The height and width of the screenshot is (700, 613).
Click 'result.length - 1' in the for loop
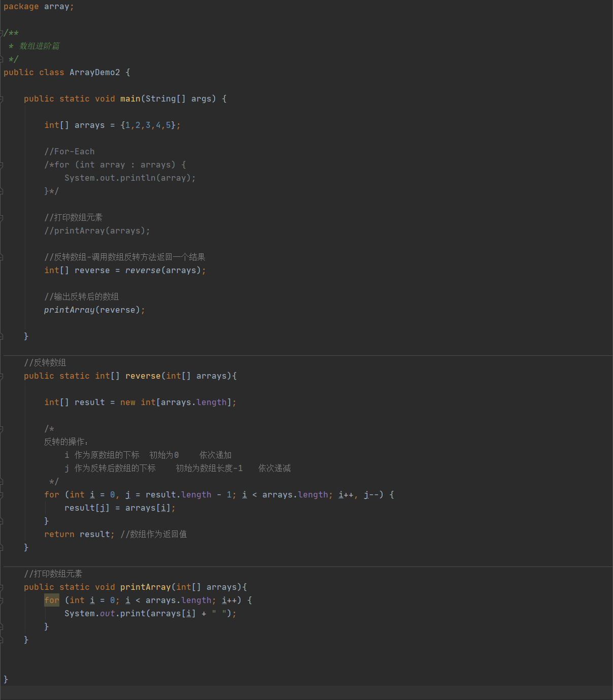pyautogui.click(x=189, y=495)
